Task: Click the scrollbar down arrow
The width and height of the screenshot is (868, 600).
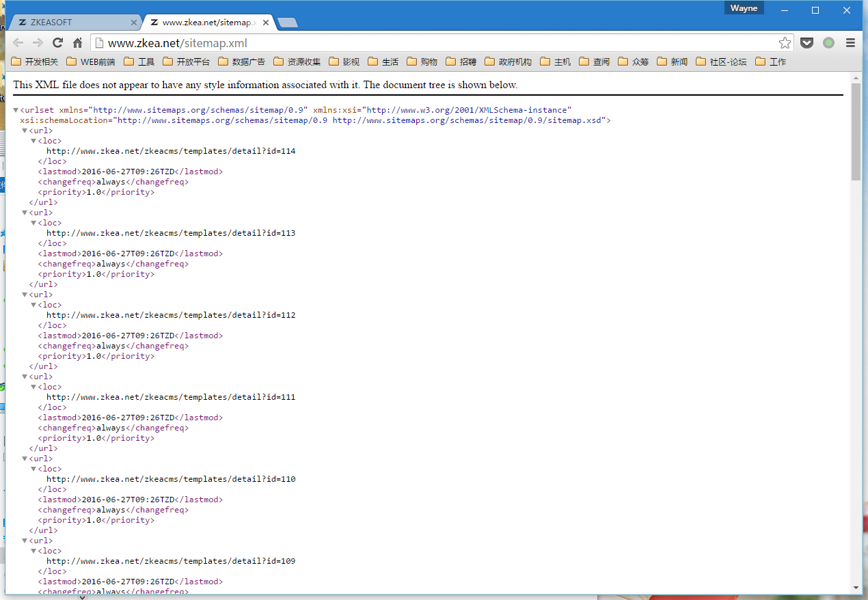Action: click(x=856, y=588)
